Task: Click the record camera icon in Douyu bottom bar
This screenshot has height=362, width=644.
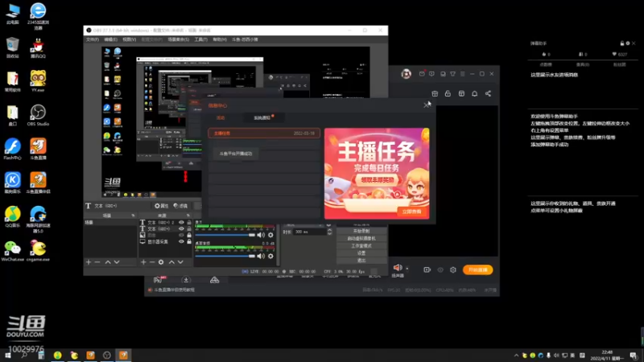Action: click(427, 269)
